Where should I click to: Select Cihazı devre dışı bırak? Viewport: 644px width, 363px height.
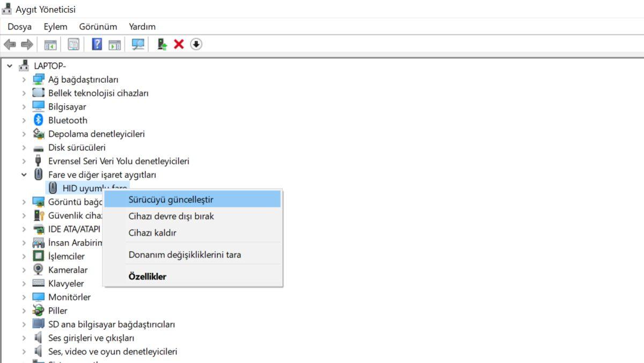coord(171,216)
